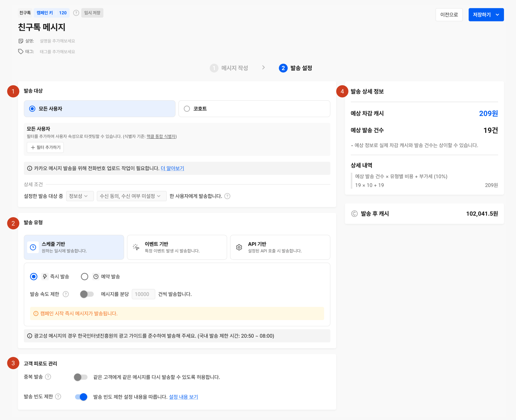The height and width of the screenshot is (420, 516).
Task: Click the lightning icon for 즉시 발송
Action: click(x=45, y=277)
